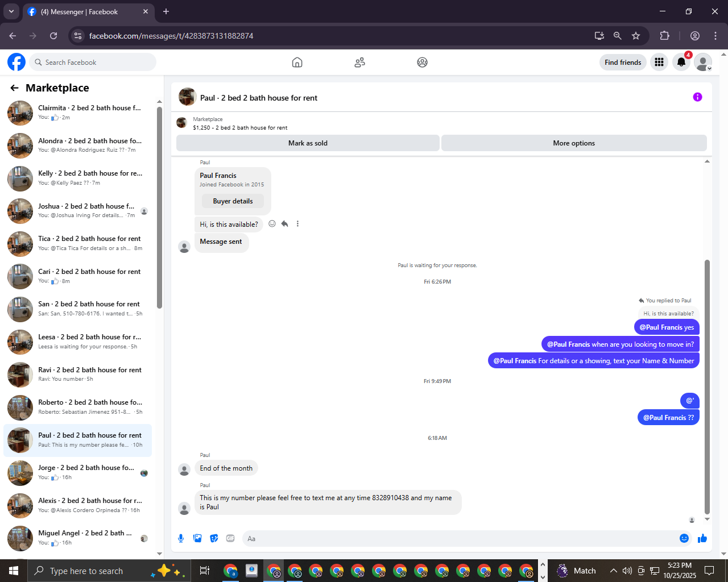Open the account profile avatar menu

(704, 63)
